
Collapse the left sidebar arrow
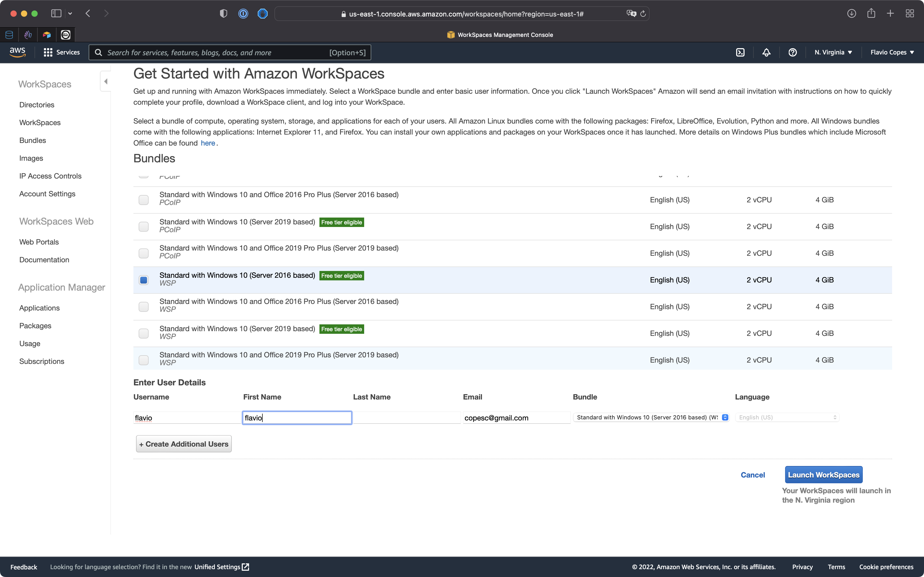coord(106,81)
